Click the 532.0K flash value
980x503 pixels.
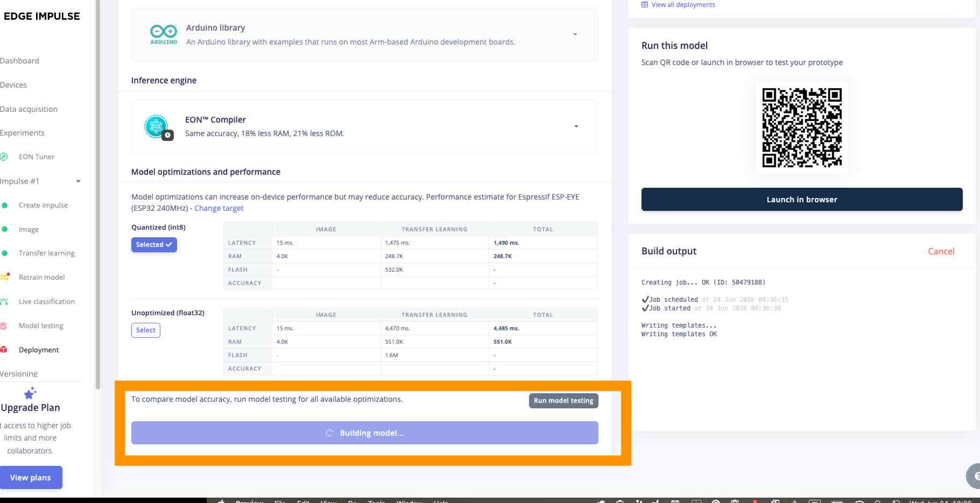(394, 270)
